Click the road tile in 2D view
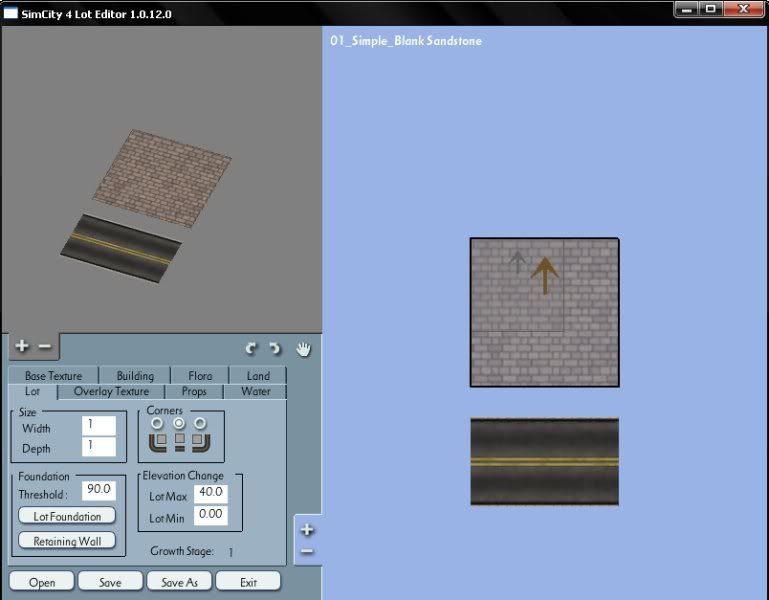769x600 pixels. 544,461
